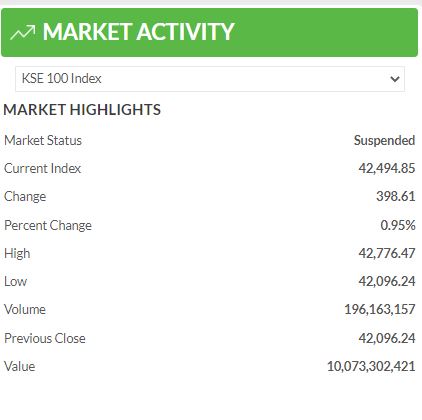Click the Percent Change label

point(48,225)
